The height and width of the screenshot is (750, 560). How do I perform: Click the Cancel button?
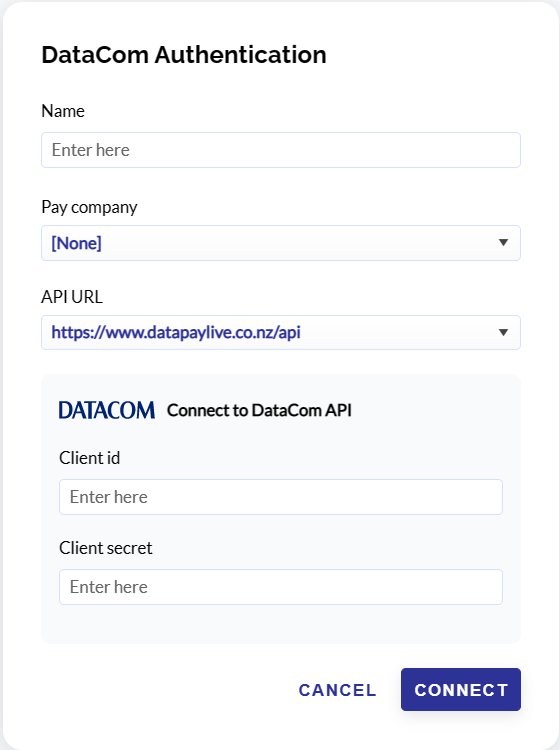(338, 690)
